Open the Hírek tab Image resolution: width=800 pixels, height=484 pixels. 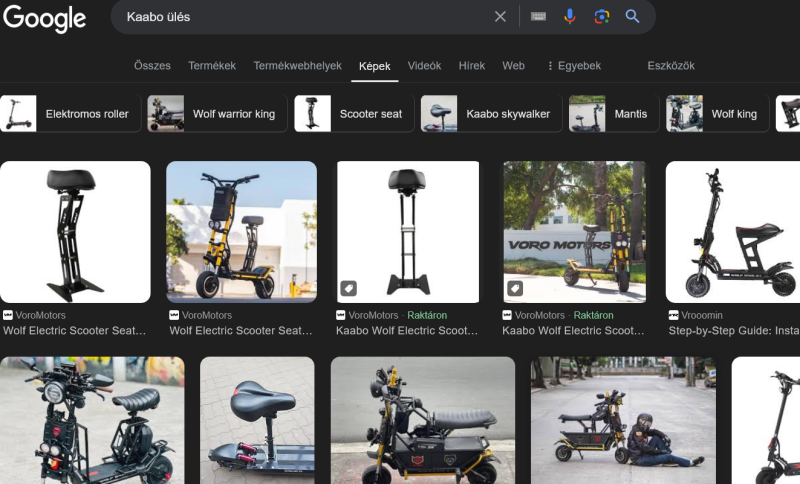point(472,66)
